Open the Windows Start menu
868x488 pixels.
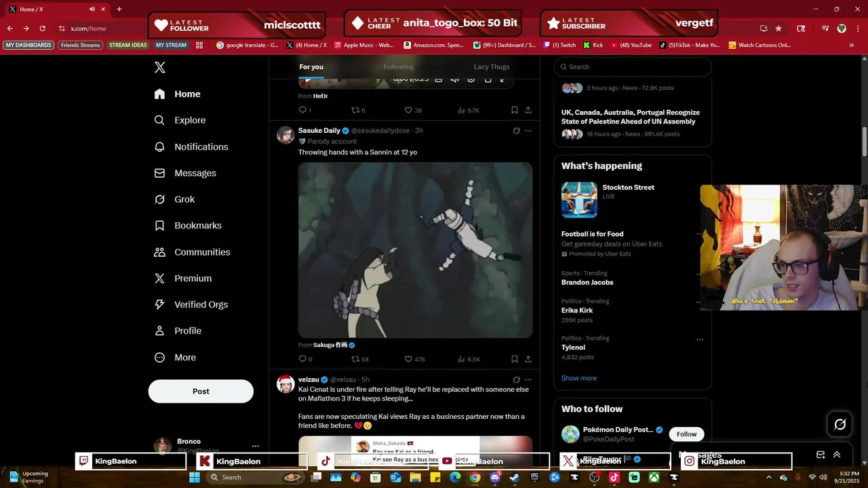[195, 477]
